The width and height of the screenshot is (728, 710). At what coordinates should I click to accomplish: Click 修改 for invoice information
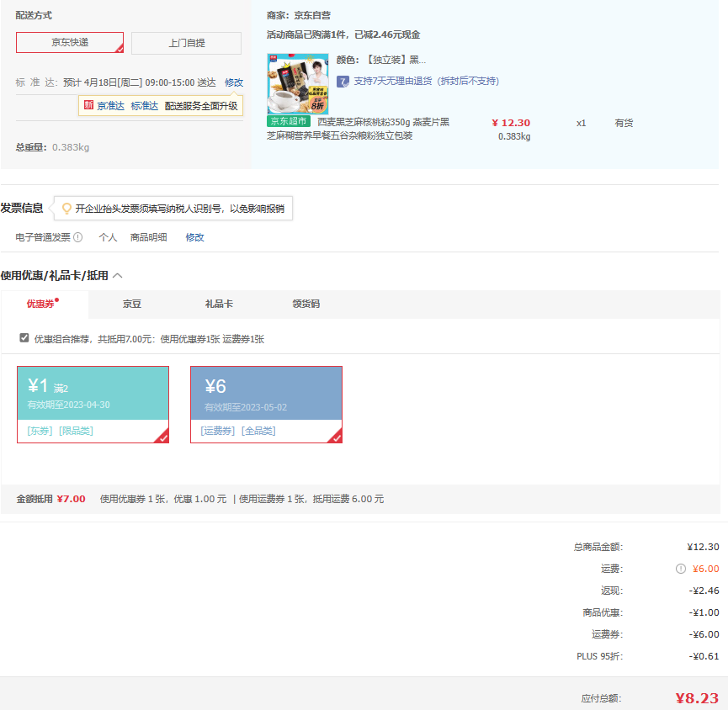(x=194, y=237)
